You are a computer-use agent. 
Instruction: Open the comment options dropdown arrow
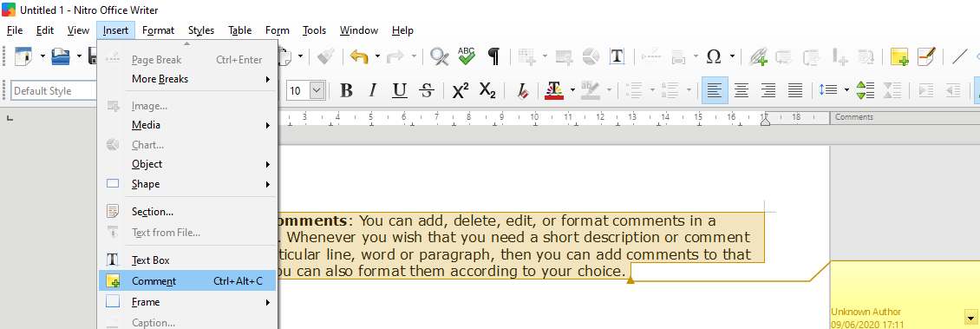(970, 317)
